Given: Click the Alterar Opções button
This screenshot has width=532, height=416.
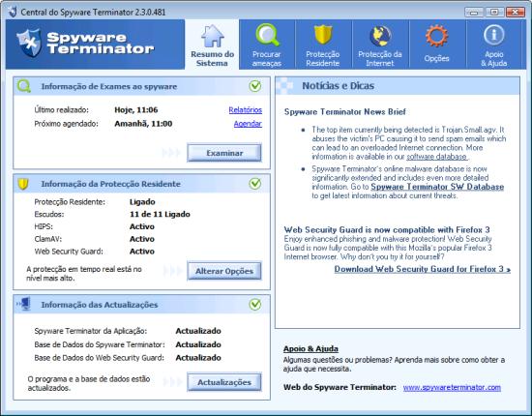Looking at the screenshot, I should (x=224, y=271).
